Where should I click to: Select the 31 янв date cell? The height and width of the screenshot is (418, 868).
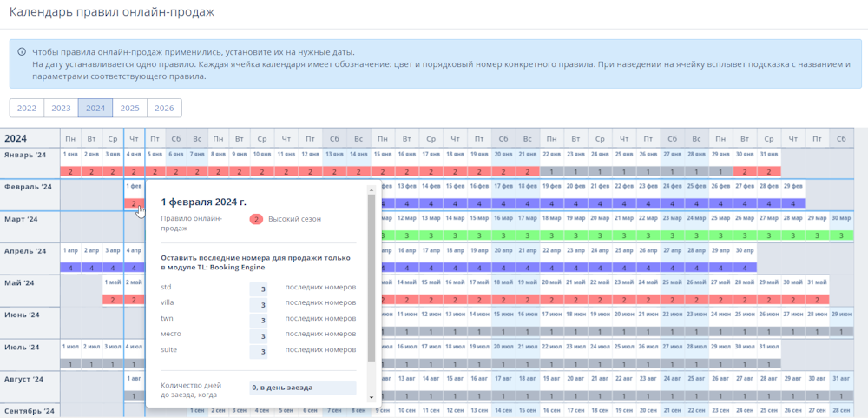click(769, 154)
